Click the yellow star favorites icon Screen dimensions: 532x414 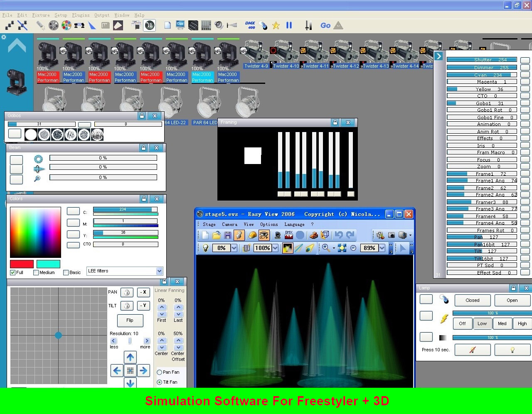click(x=276, y=26)
